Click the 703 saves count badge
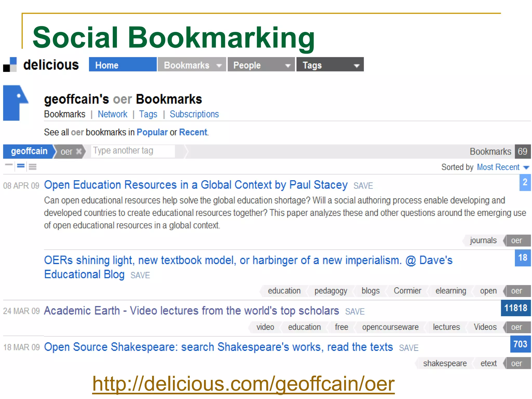Screen dimensions: 532x399 520,344
